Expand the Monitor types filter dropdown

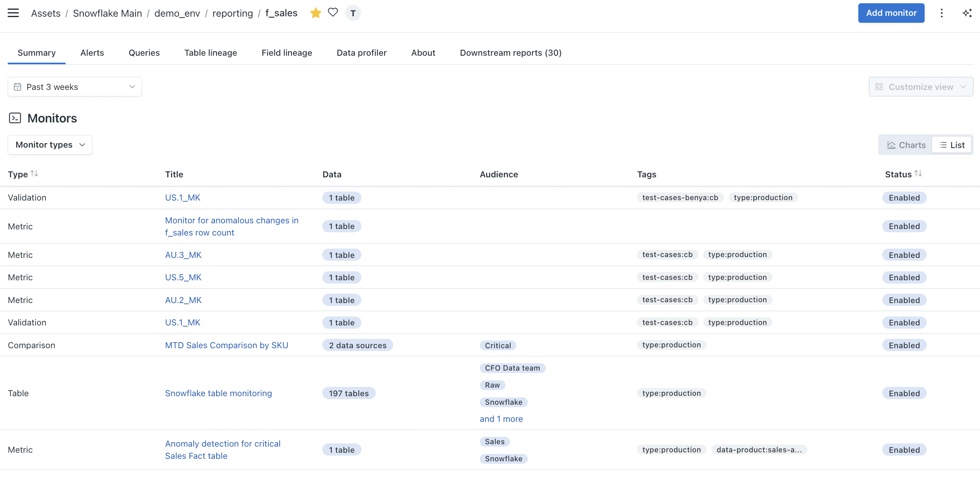(x=50, y=145)
